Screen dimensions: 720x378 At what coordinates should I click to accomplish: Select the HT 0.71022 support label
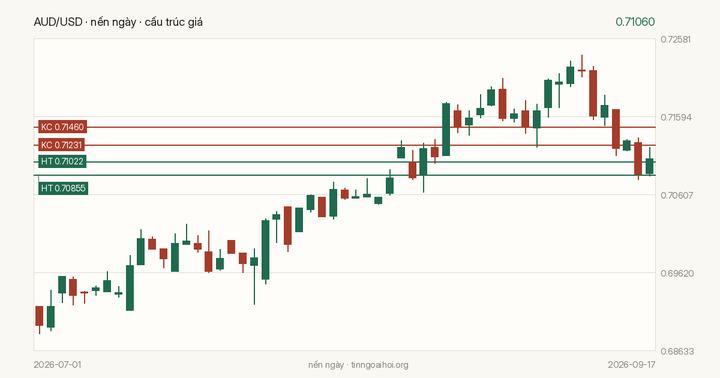pos(62,162)
